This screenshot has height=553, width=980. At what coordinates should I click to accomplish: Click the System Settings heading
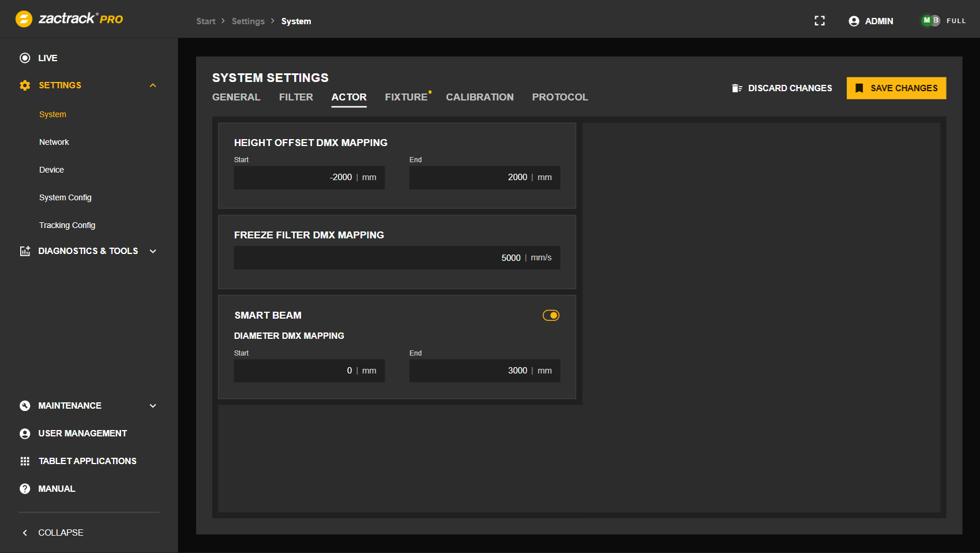(271, 78)
